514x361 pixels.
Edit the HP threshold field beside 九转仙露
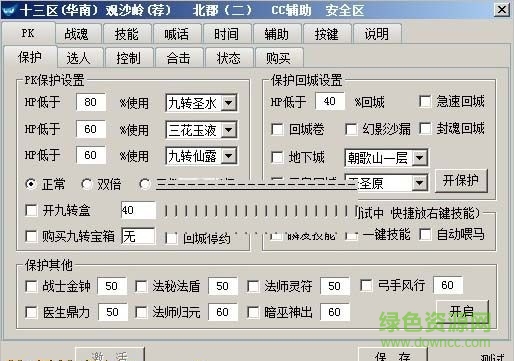pos(91,155)
